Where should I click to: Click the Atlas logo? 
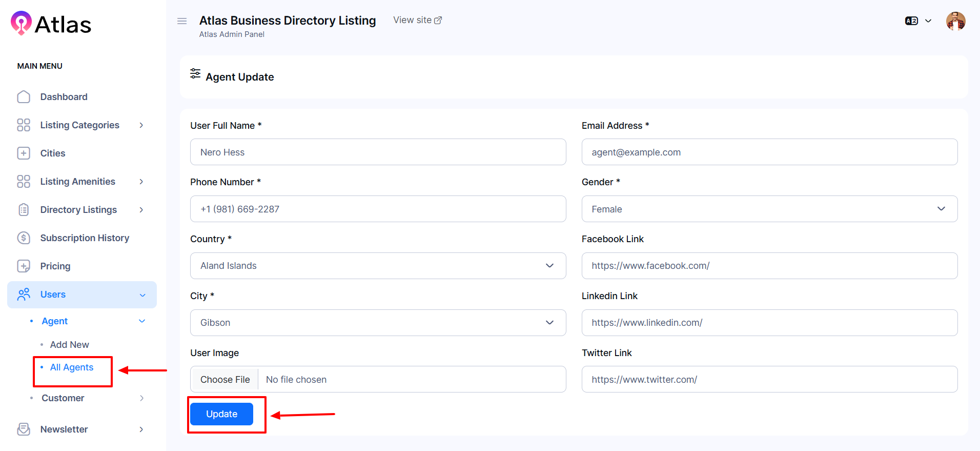(x=51, y=24)
